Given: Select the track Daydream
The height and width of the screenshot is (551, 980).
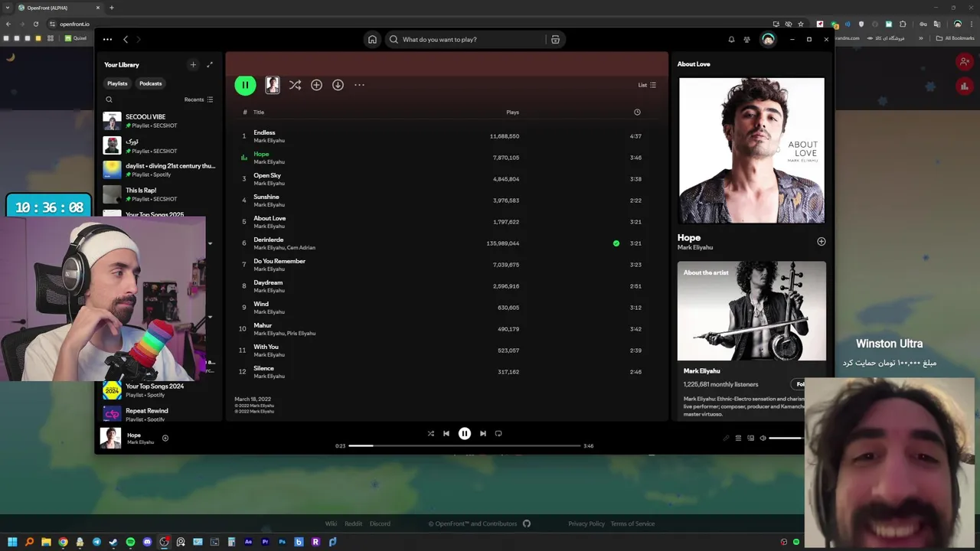Looking at the screenshot, I should click(x=446, y=286).
